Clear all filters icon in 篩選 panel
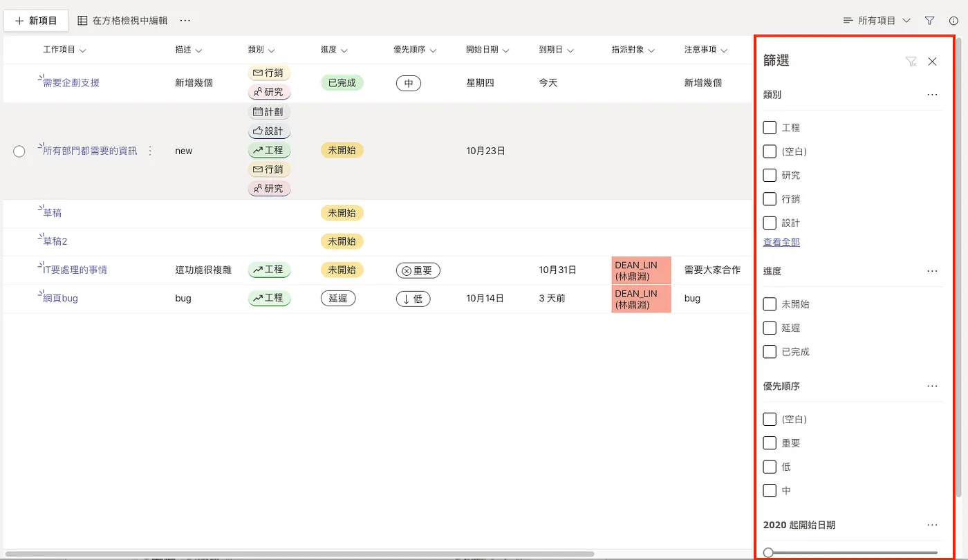The image size is (968, 560). pos(911,62)
